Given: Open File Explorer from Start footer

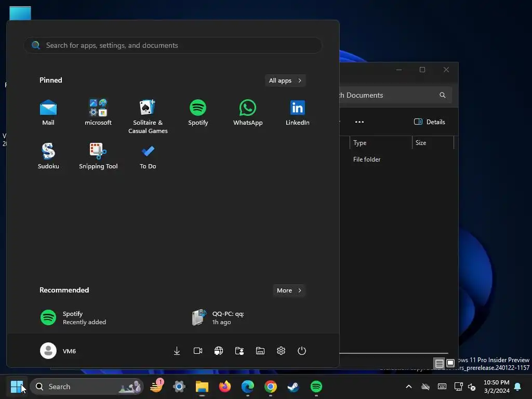Looking at the screenshot, I should pyautogui.click(x=260, y=351).
